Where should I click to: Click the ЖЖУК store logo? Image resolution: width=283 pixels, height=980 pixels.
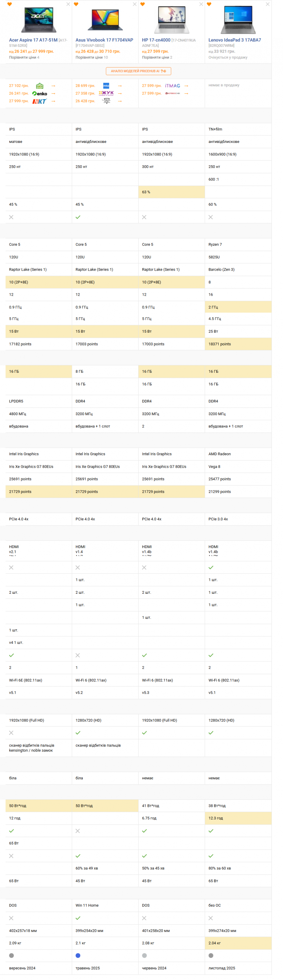point(106,93)
